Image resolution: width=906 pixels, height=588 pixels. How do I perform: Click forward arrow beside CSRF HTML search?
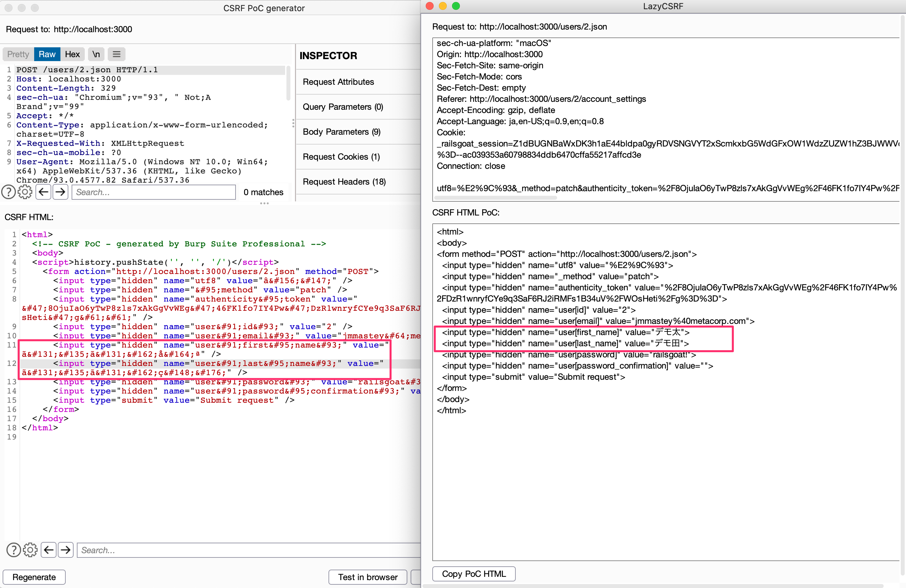65,550
